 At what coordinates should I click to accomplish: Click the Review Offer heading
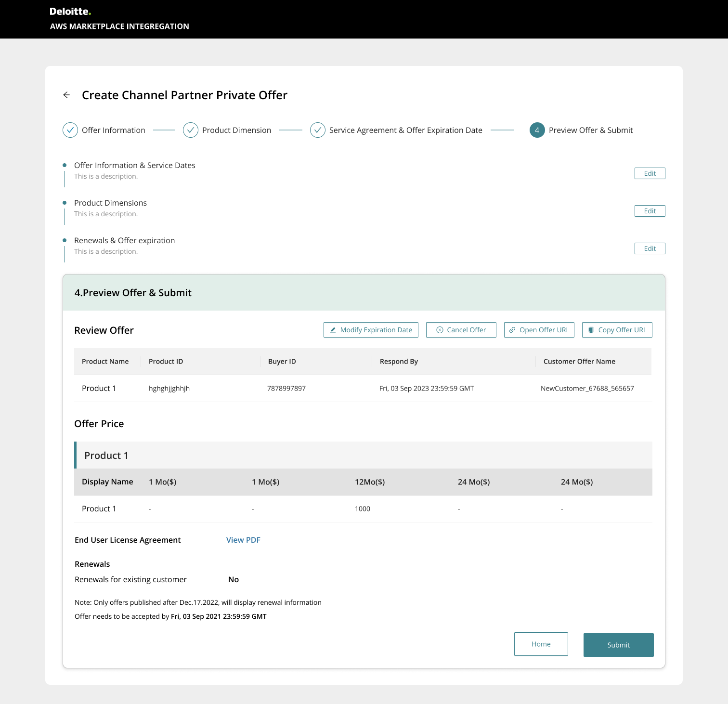click(104, 330)
